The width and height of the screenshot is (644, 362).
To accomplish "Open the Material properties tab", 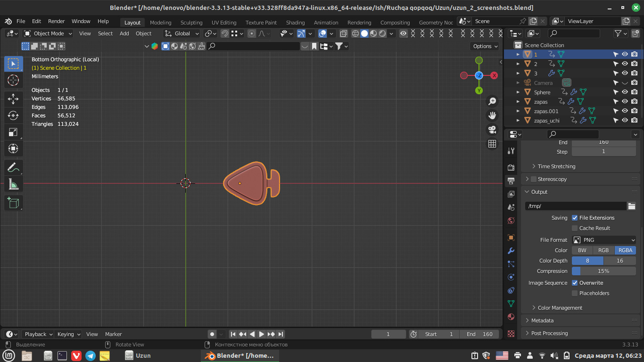I will click(511, 317).
